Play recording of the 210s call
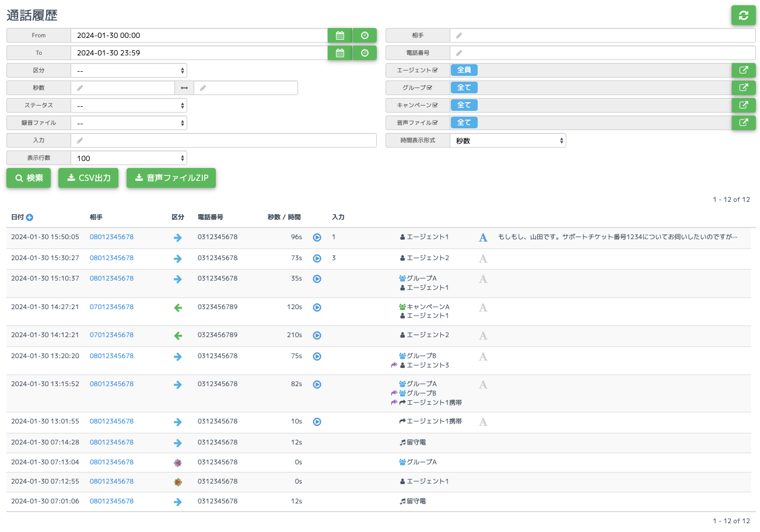This screenshot has height=532, width=760. coord(317,335)
